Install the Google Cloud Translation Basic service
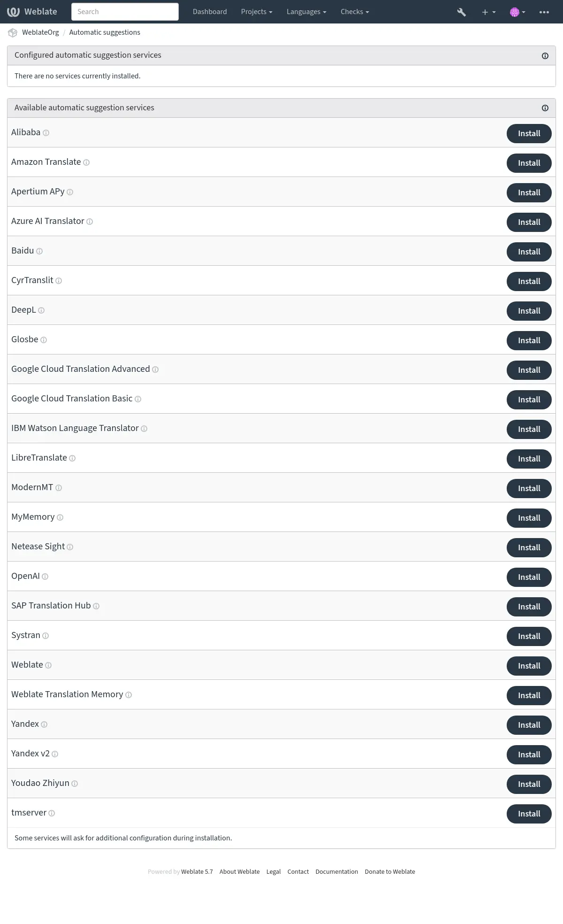This screenshot has width=563, height=924. click(529, 400)
